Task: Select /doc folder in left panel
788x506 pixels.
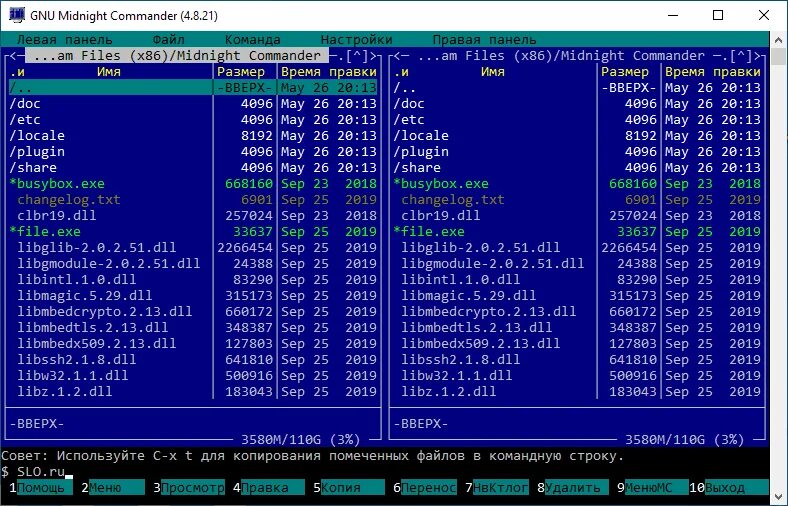Action: [193, 104]
